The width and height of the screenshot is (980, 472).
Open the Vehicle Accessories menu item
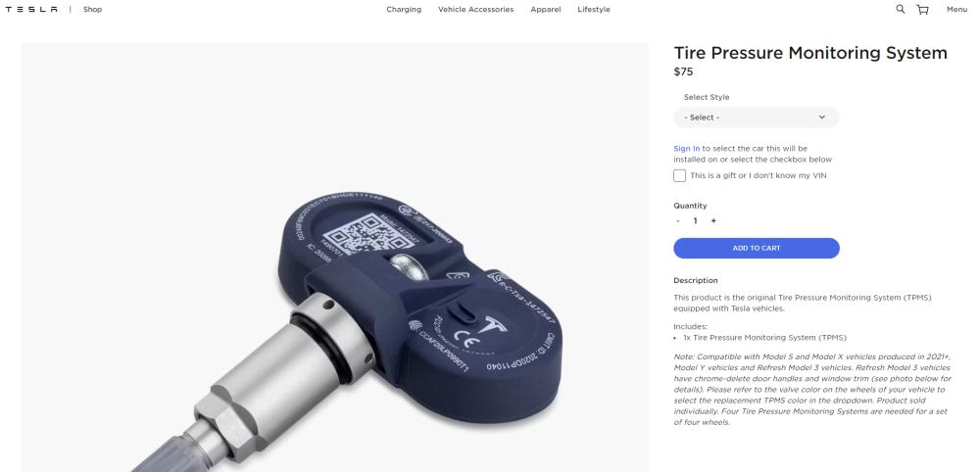pyautogui.click(x=475, y=10)
